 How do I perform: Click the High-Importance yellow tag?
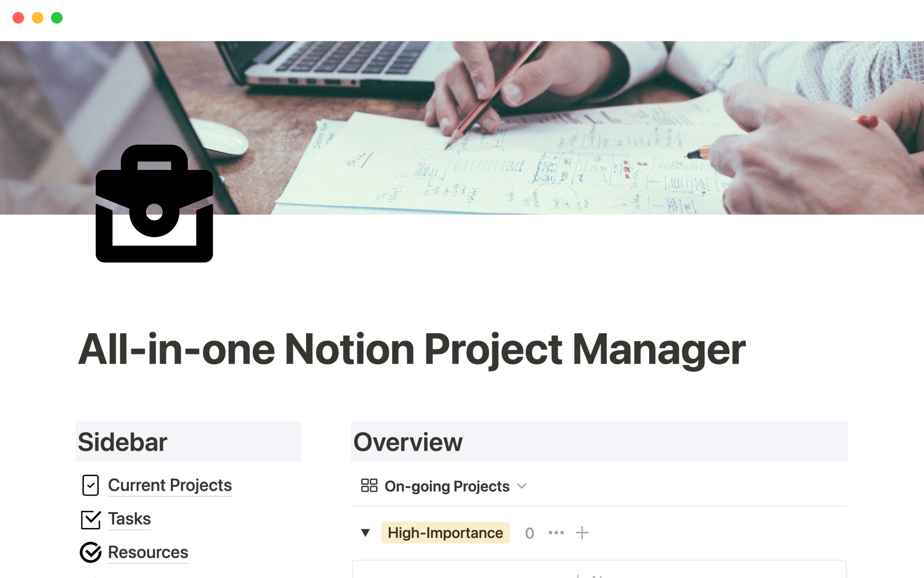point(445,533)
